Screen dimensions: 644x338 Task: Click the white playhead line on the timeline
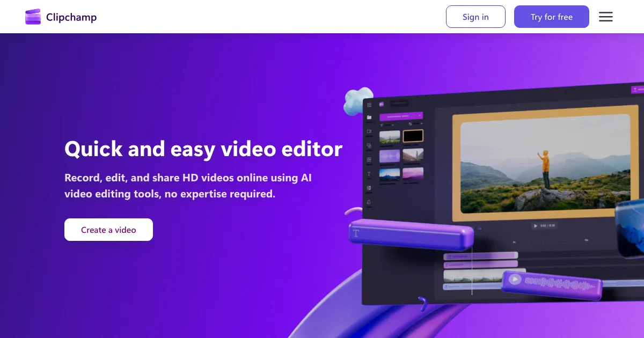472,271
